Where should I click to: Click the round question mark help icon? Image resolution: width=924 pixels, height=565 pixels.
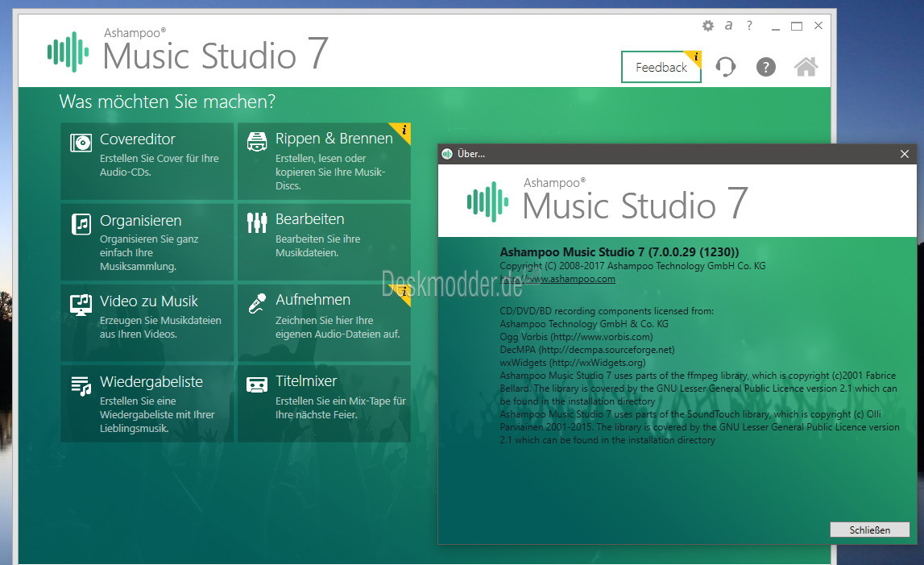(765, 67)
